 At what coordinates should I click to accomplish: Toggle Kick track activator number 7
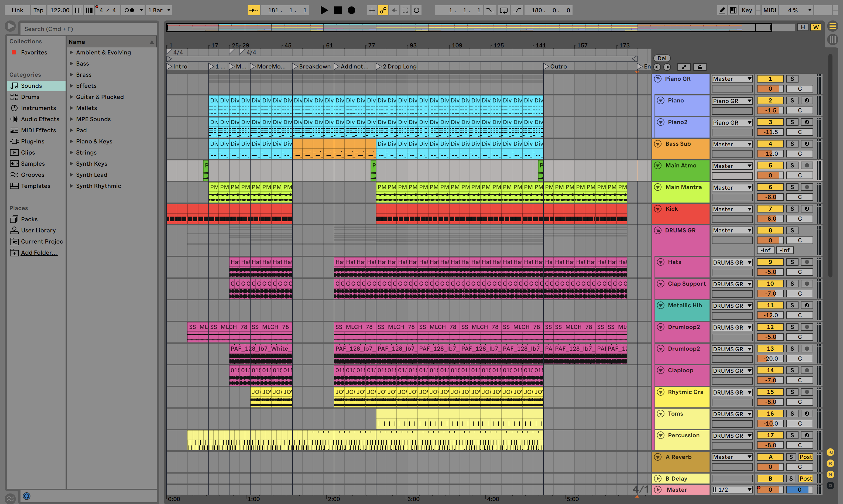click(770, 209)
